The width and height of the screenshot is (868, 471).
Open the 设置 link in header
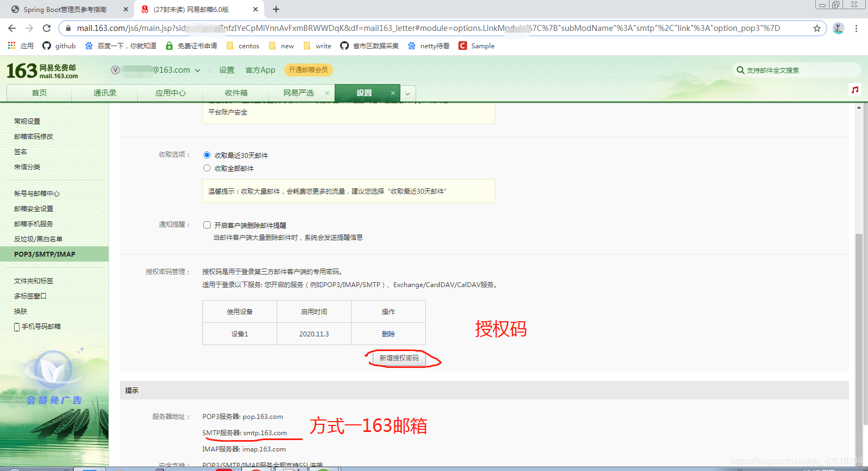[x=227, y=70]
